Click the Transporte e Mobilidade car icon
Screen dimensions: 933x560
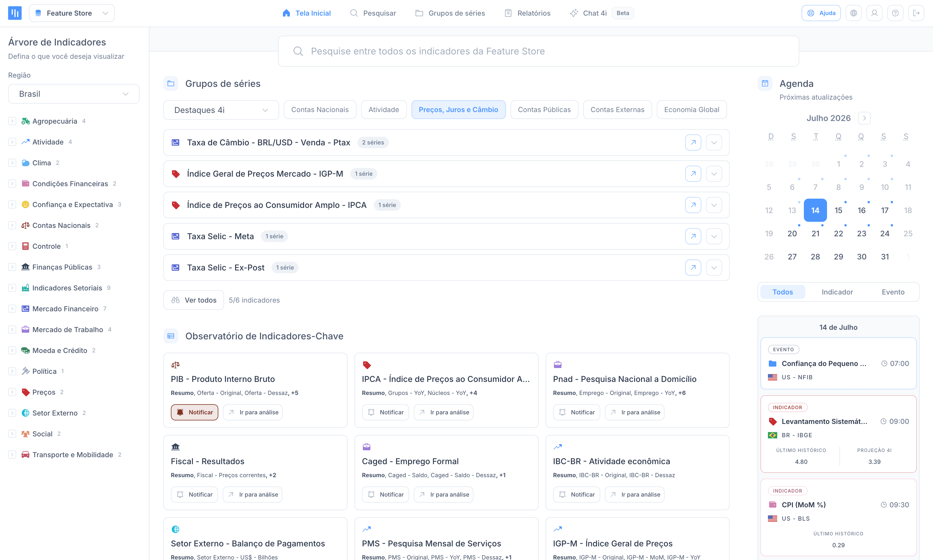[x=25, y=455]
